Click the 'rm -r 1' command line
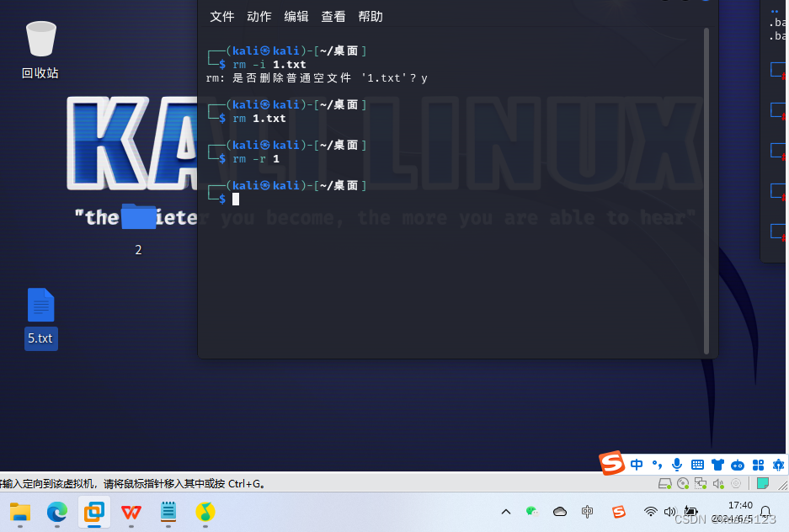The width and height of the screenshot is (789, 532). click(256, 159)
